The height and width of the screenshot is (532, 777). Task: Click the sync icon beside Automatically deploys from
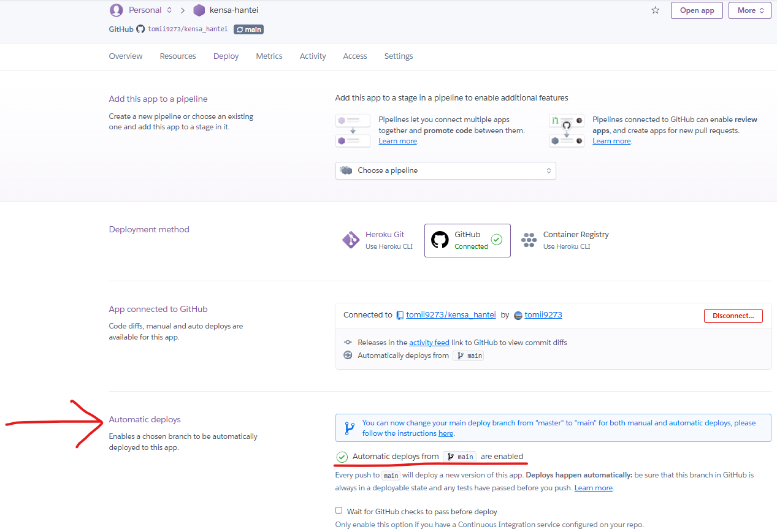coord(348,355)
